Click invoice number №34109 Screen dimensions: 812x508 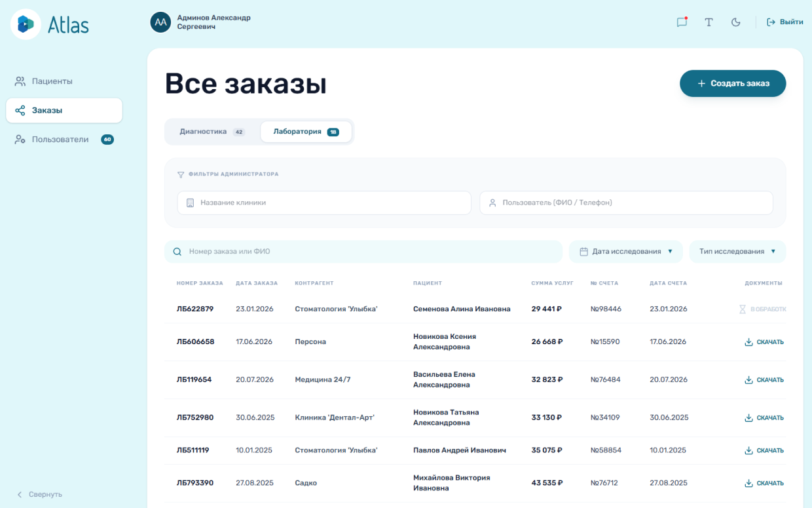click(x=605, y=418)
